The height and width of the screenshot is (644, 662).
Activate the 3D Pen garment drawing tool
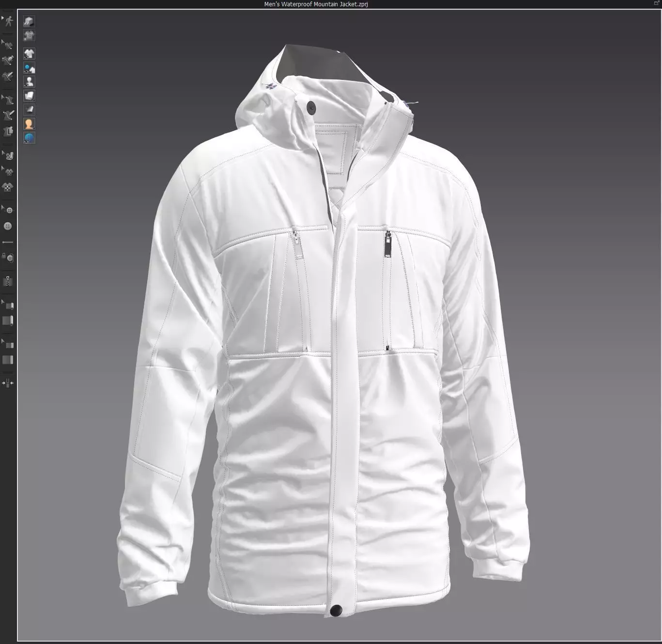(8, 115)
